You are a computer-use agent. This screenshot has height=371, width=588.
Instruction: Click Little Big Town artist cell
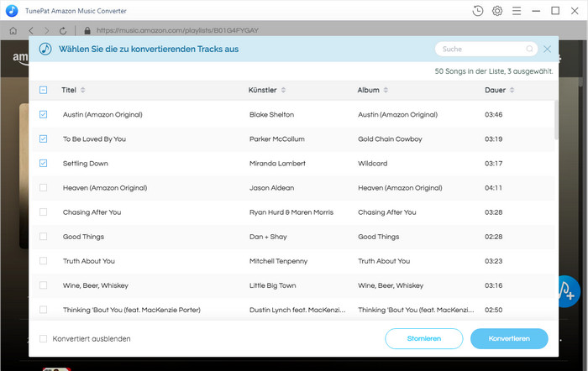pyautogui.click(x=273, y=285)
